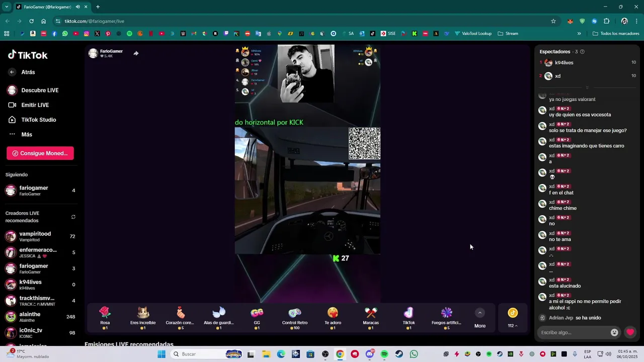Open ValoTool Lookup bookmark
This screenshot has height=362, width=644.
tap(473, 34)
